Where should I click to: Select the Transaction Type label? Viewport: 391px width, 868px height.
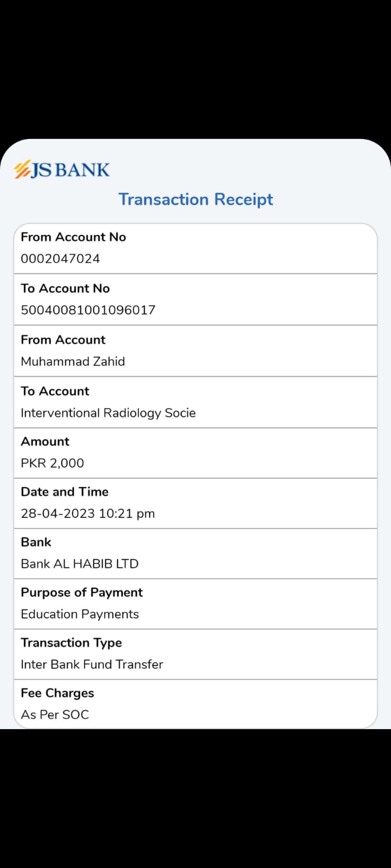(x=71, y=642)
